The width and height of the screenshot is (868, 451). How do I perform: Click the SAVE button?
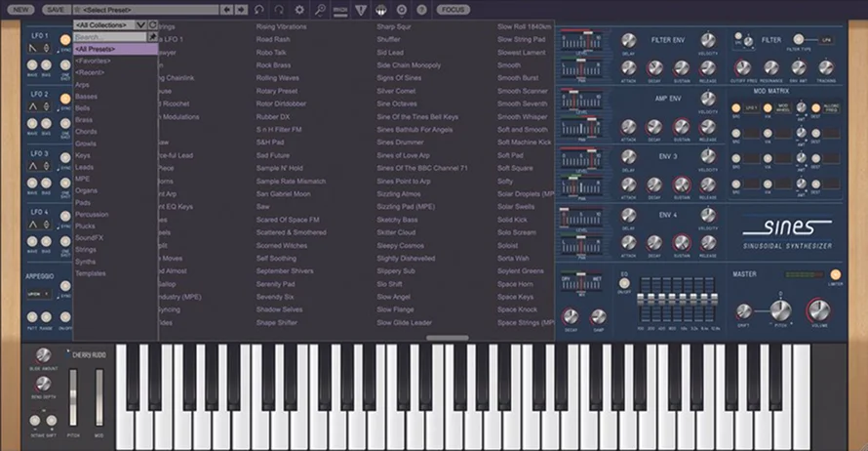coord(55,10)
